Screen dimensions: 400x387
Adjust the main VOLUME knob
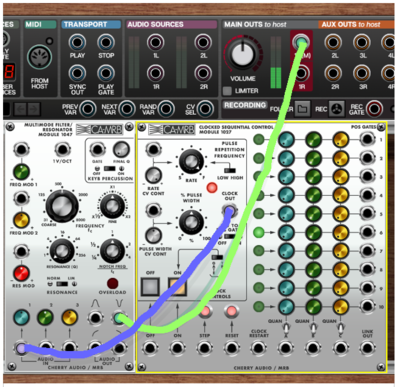243,54
